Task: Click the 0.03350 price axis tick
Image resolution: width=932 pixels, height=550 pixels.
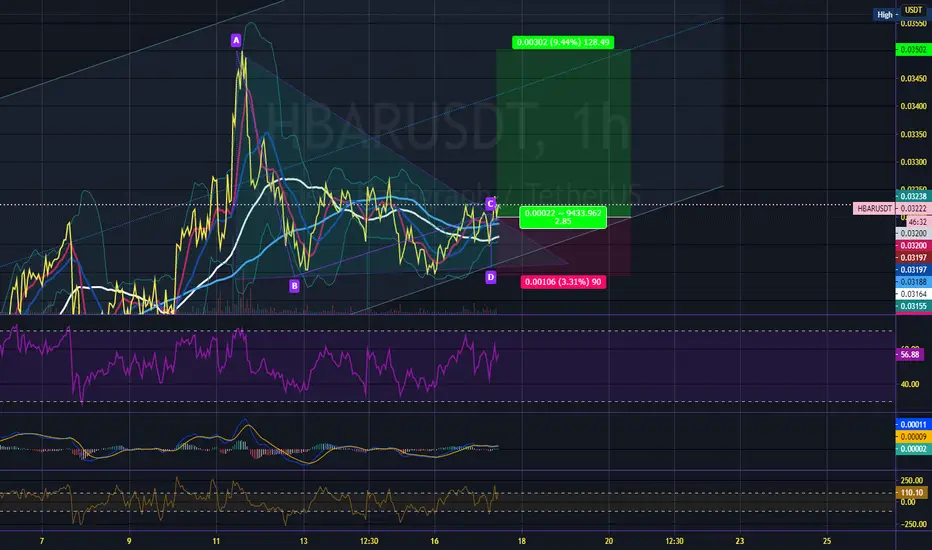Action: point(913,134)
